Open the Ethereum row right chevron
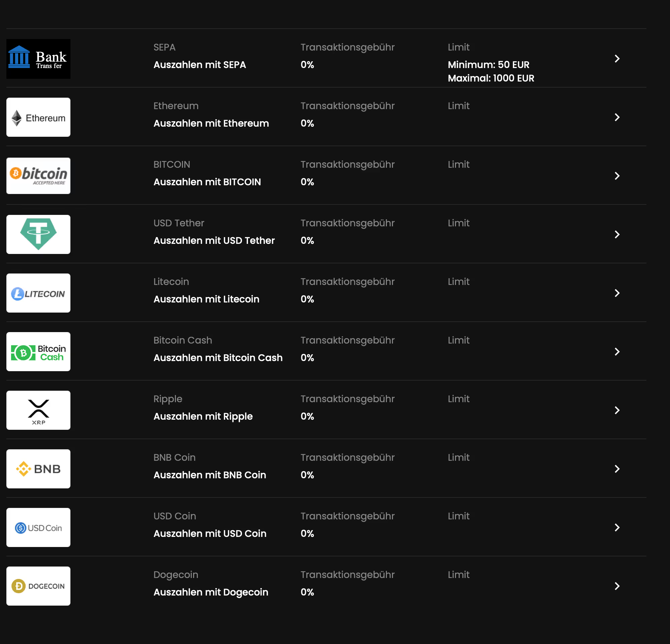 click(x=617, y=117)
